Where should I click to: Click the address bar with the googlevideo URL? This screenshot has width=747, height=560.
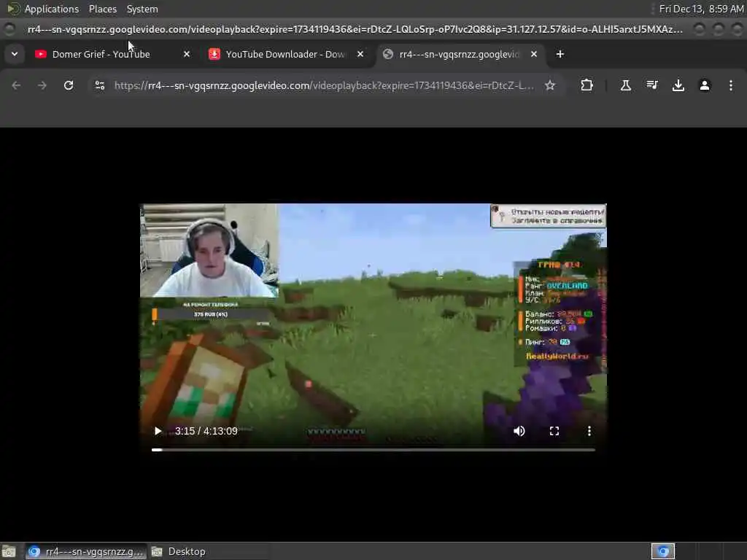pos(324,86)
